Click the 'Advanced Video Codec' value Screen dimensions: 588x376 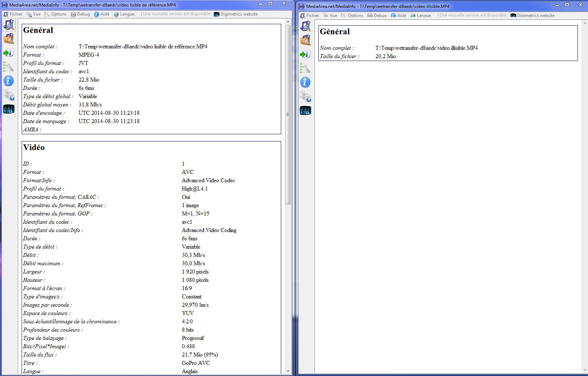click(209, 180)
